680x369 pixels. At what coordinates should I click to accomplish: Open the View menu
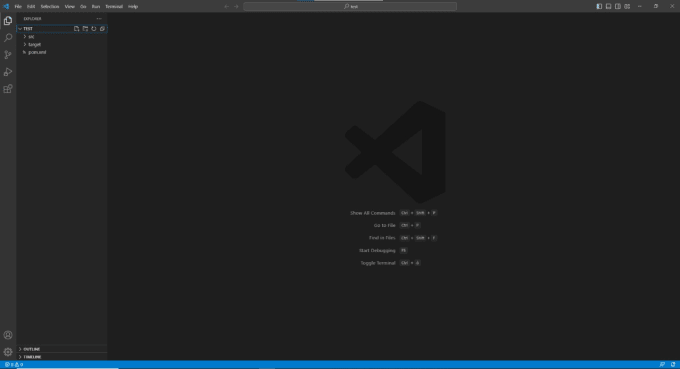[69, 7]
